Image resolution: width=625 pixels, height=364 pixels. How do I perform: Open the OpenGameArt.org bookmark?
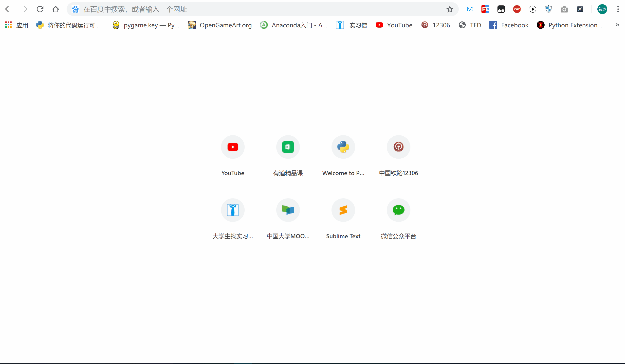click(x=220, y=25)
